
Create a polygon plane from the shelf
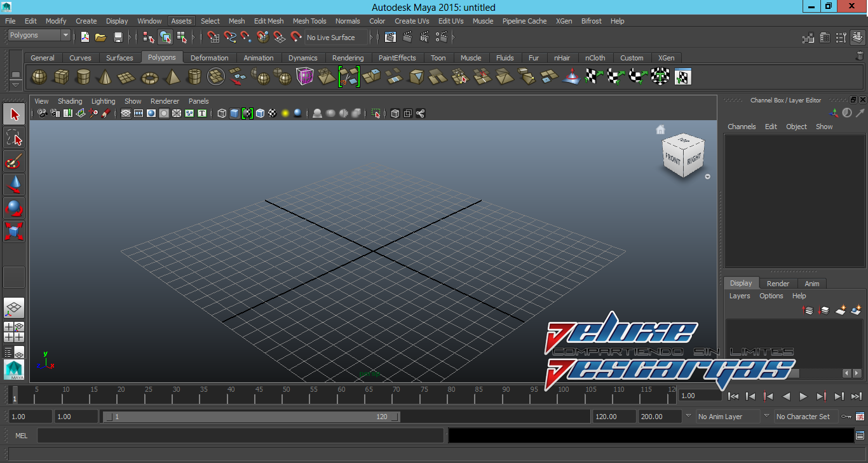[x=127, y=77]
